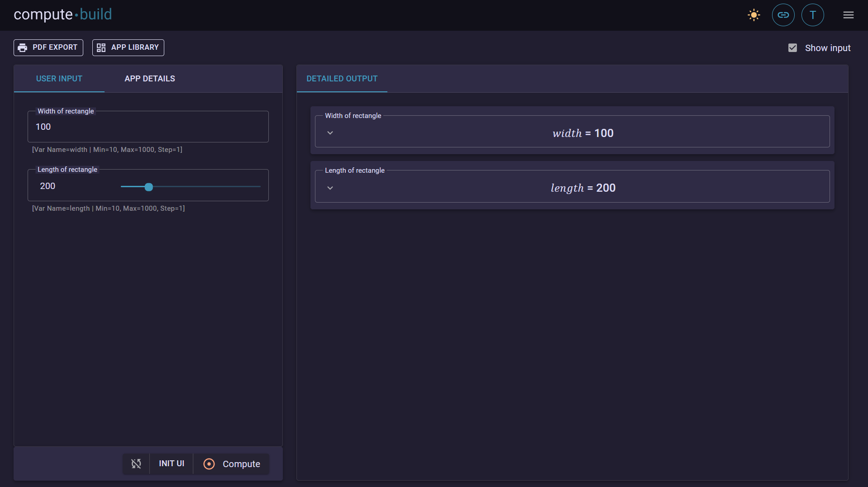Click the sync disabled auto-compute icon
The height and width of the screenshot is (487, 868).
tap(136, 463)
